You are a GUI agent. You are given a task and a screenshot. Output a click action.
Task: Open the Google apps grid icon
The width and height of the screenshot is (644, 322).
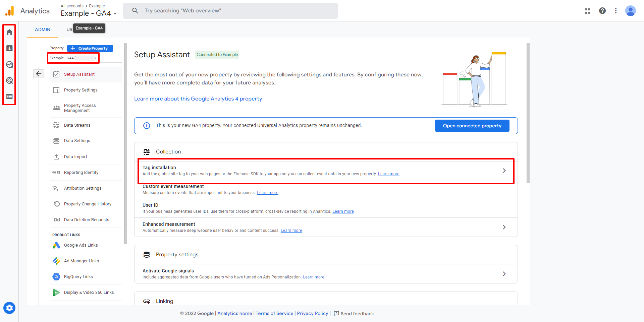pos(588,11)
